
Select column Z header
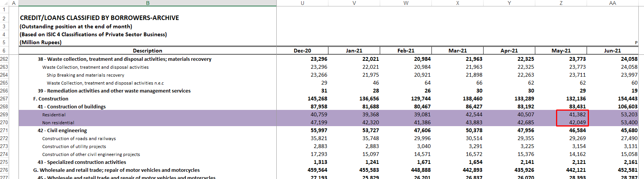(x=561, y=3)
